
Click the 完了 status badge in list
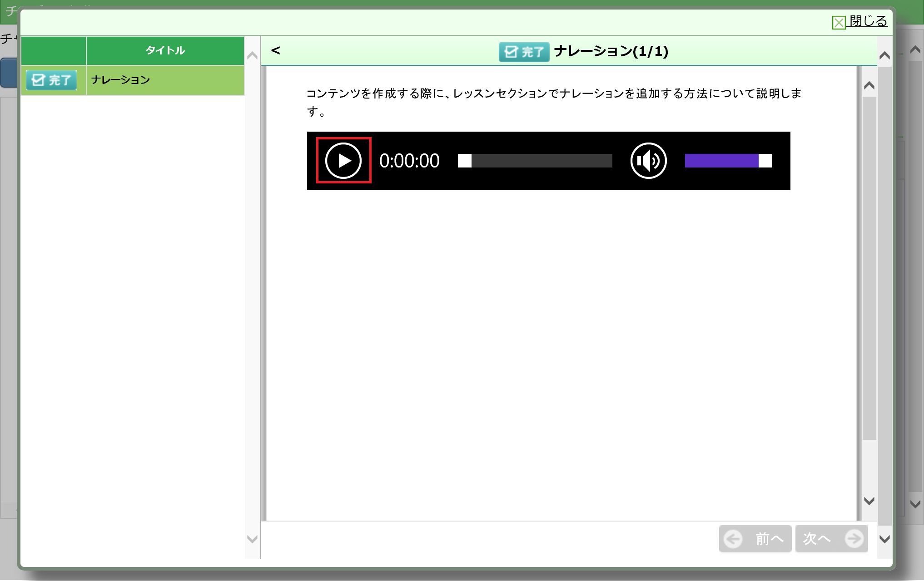51,80
